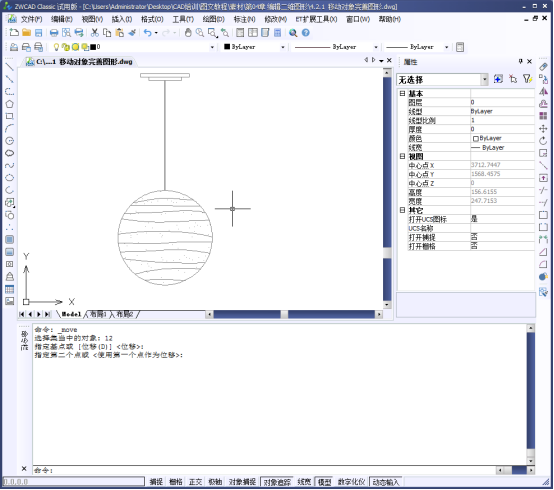
Task: Click the Help question mark icon
Action: 306,33
